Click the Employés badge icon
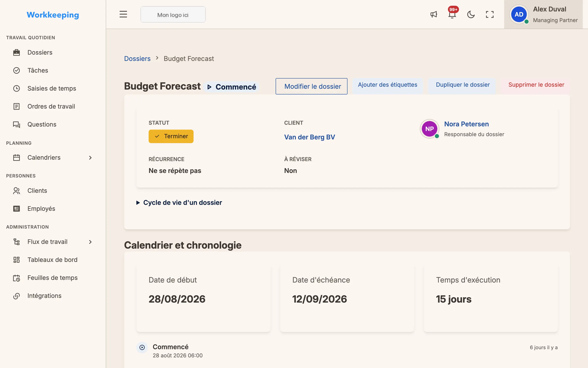The width and height of the screenshot is (588, 368). [x=17, y=209]
